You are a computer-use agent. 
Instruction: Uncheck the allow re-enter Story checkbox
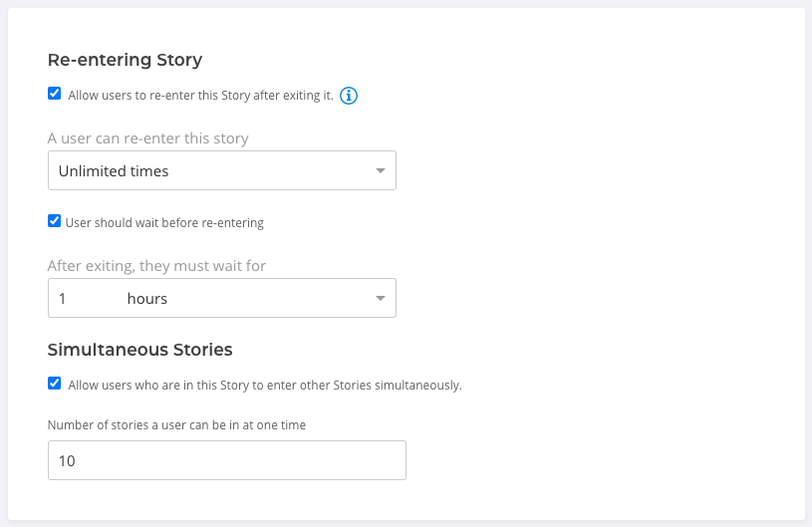pos(55,94)
